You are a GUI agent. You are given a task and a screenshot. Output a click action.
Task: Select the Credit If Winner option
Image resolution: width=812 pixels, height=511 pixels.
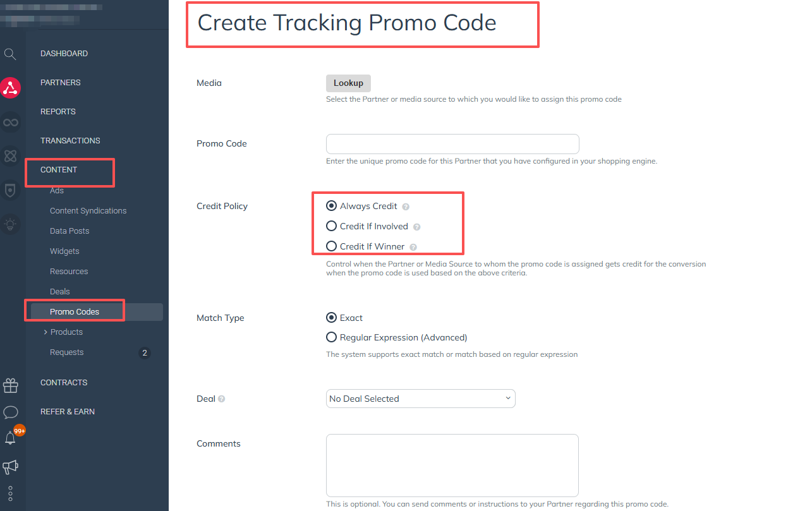(331, 246)
